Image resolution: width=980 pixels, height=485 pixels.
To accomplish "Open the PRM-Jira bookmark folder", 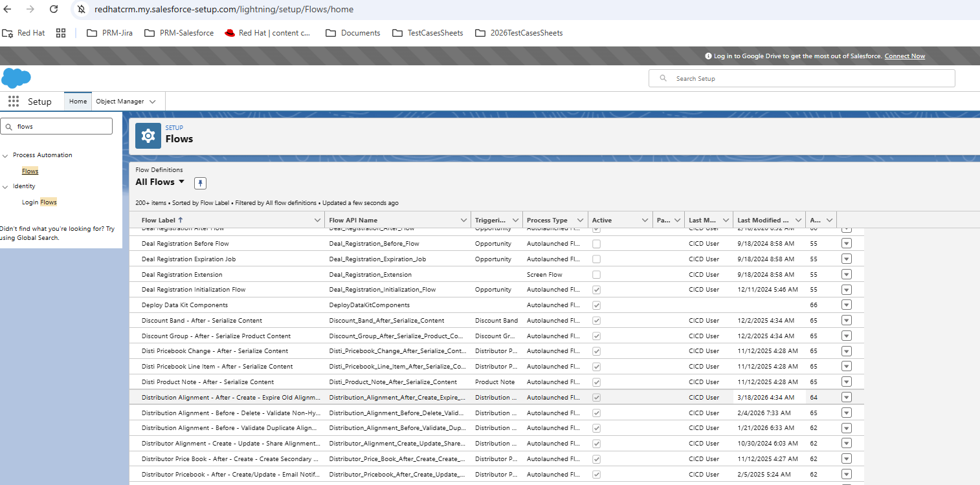I will pos(109,33).
